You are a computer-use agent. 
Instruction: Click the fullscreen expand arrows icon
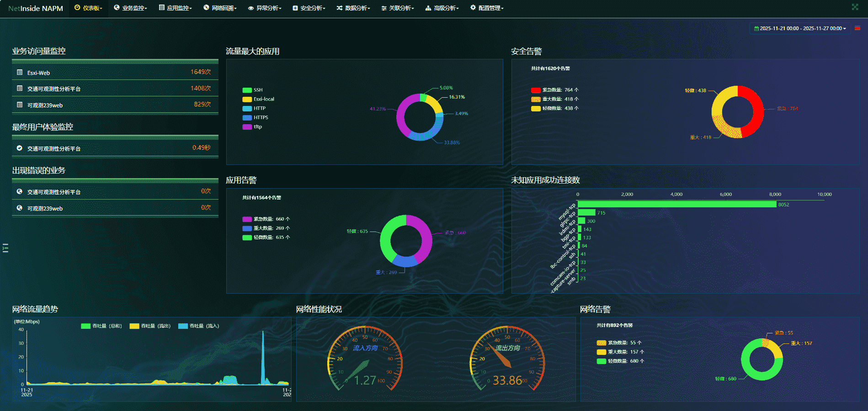(x=855, y=7)
